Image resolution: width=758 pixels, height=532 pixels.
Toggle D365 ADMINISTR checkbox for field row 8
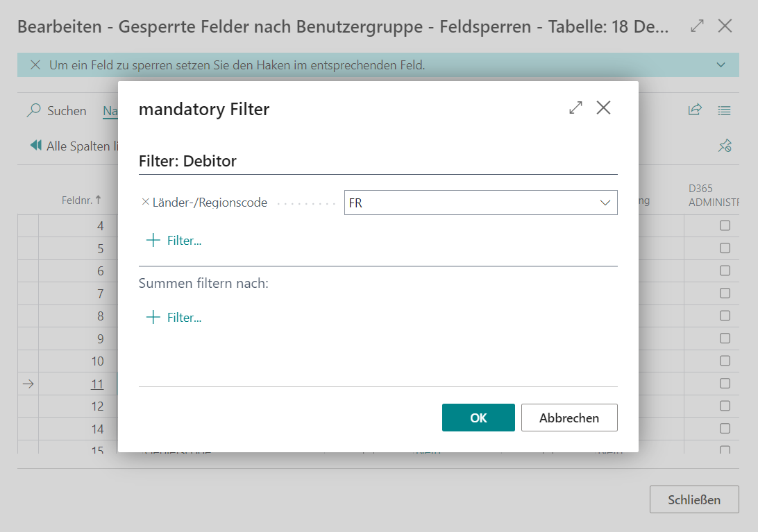point(725,316)
